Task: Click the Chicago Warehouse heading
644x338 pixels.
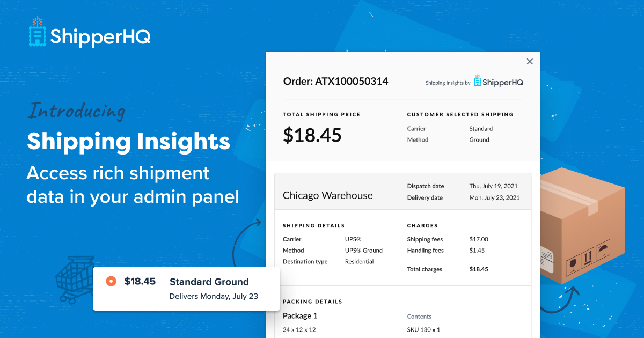Action: (327, 195)
